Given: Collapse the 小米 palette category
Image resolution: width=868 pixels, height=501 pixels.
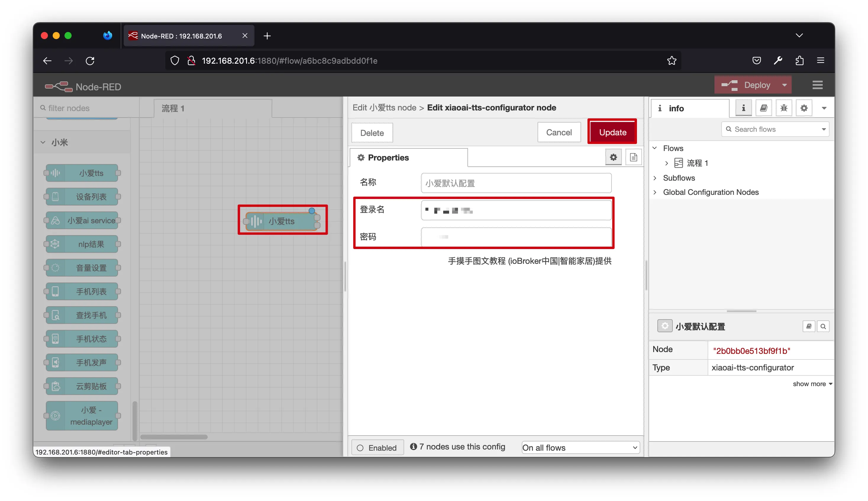Looking at the screenshot, I should click(x=43, y=142).
